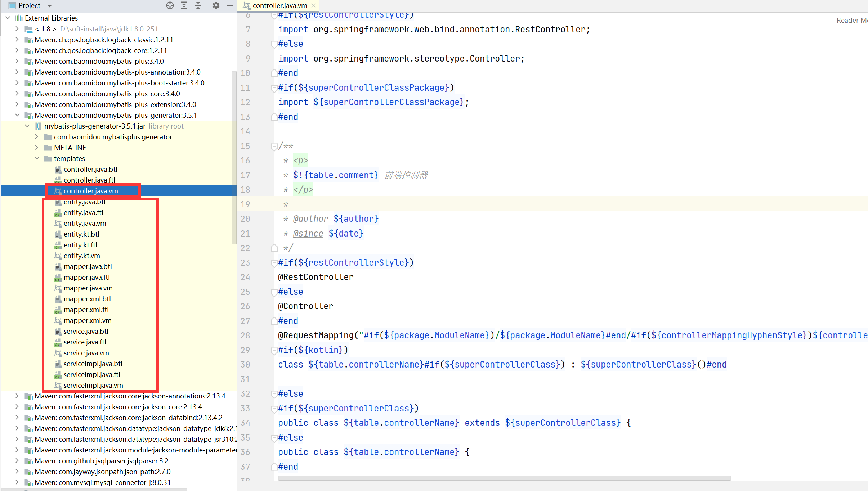Click the Expand All icon in Project toolbar

184,5
